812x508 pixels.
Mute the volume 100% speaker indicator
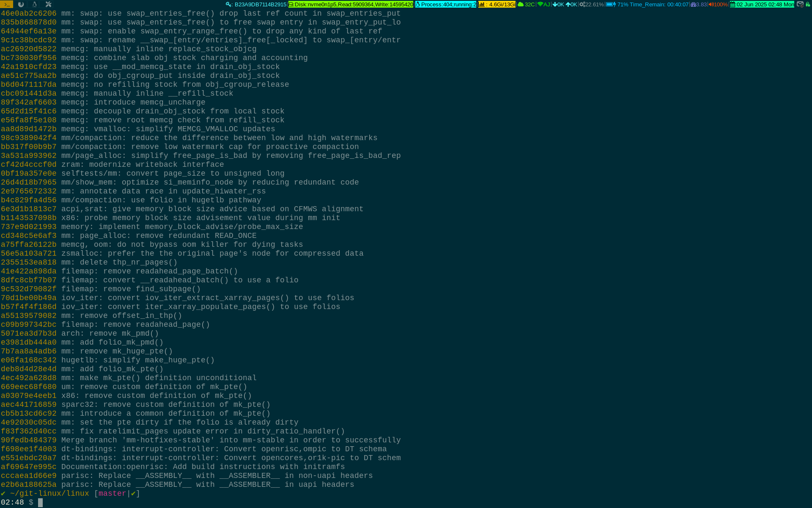pyautogui.click(x=718, y=4)
